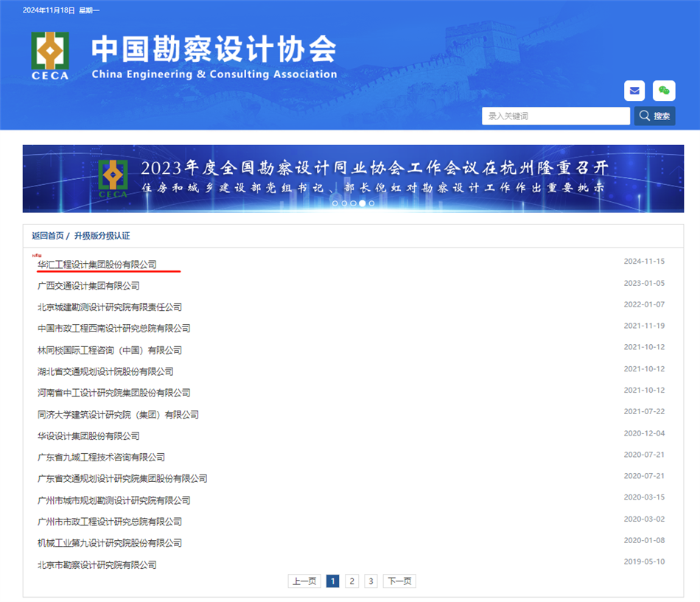Open page 3 of the certification list

[x=370, y=581]
